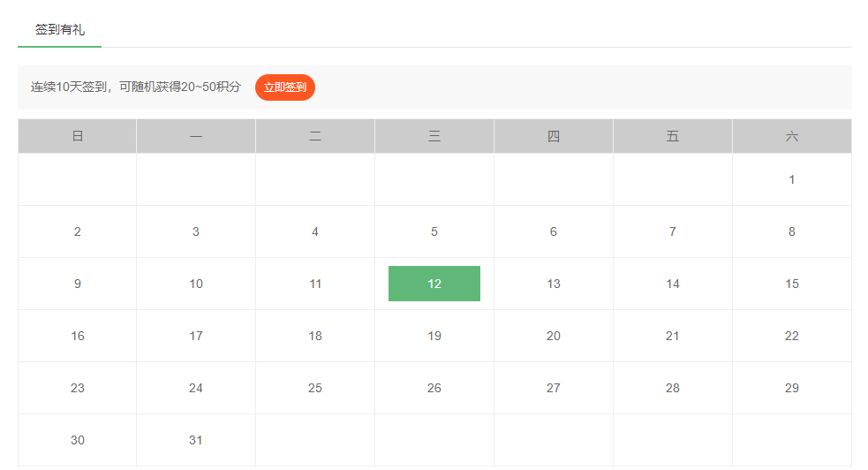This screenshot has width=868, height=470.
Task: Select calendar day 21
Action: (673, 336)
